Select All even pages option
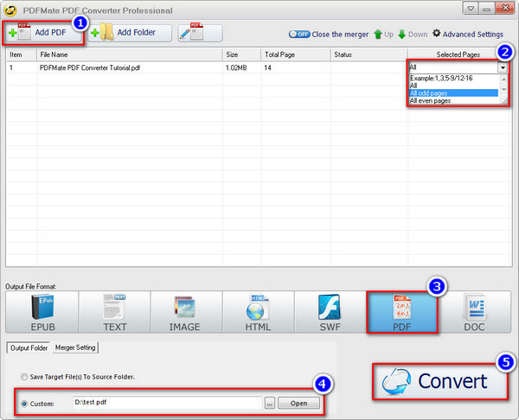This screenshot has height=420, width=519. pyautogui.click(x=453, y=100)
